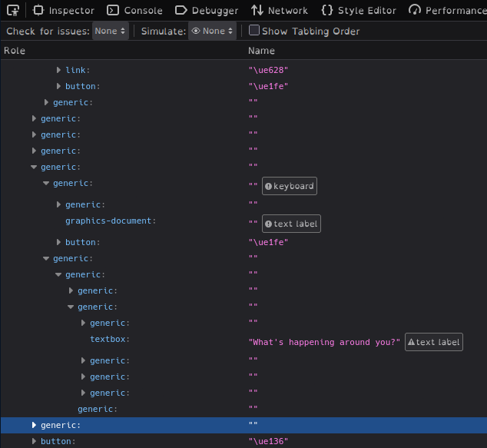
Task: Click the keyboard issue badge
Action: (289, 186)
